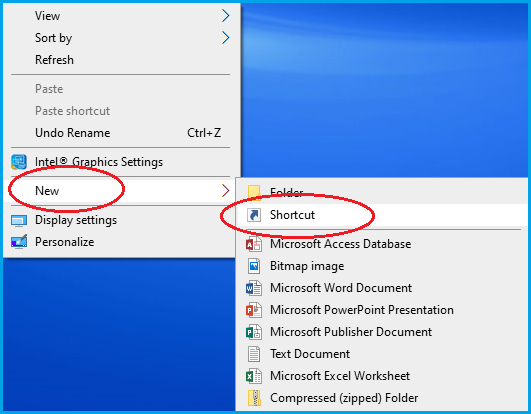531x414 pixels.
Task: Click the Microsoft Publisher Document icon
Action: [x=254, y=332]
